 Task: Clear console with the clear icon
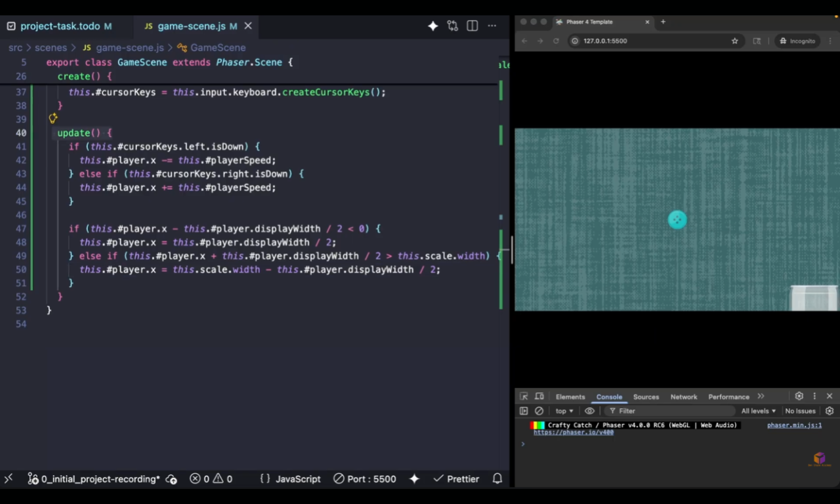(x=539, y=411)
